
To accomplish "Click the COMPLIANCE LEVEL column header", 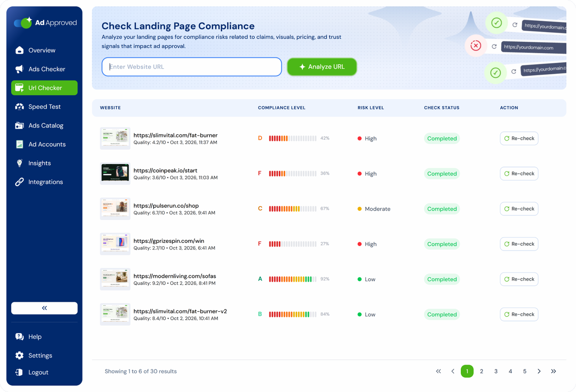I will (x=282, y=108).
